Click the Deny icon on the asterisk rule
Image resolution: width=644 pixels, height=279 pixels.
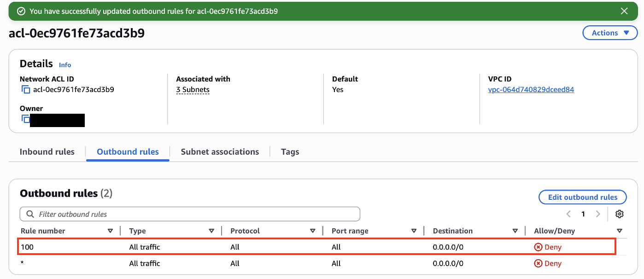[539, 263]
